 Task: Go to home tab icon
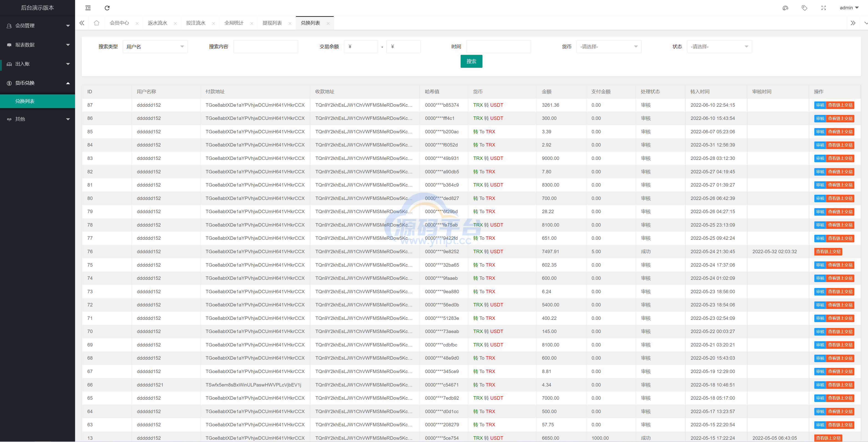click(x=96, y=23)
